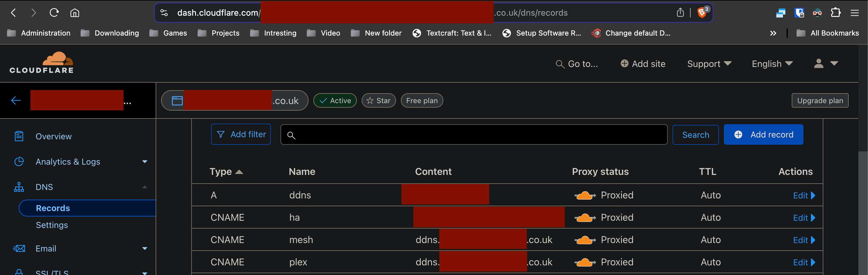Click the Upgrade plan button
This screenshot has width=868, height=275.
click(x=820, y=100)
